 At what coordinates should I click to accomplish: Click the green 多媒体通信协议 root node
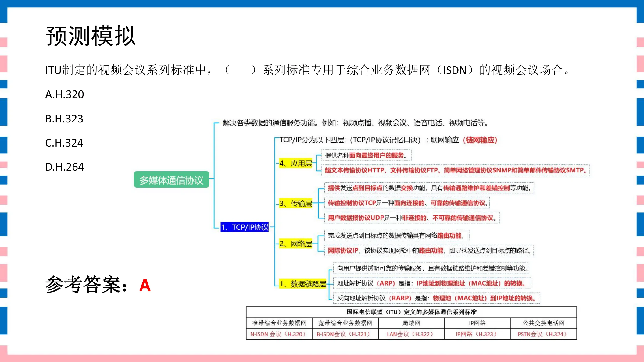point(171,180)
